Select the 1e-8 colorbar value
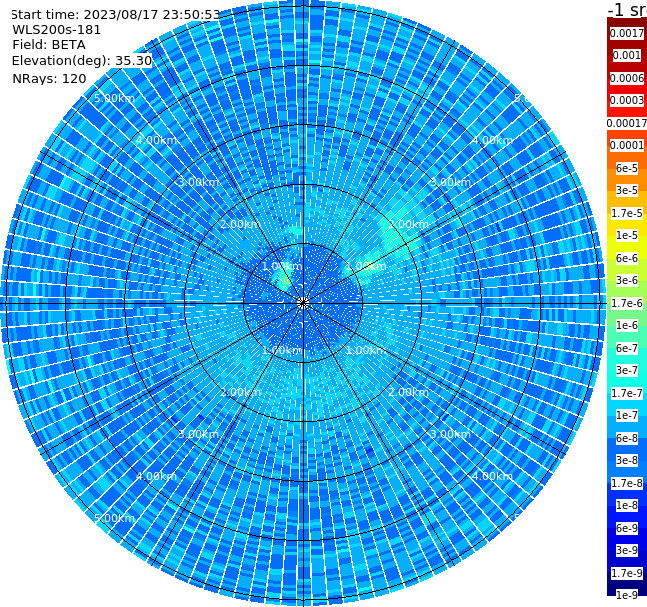The height and width of the screenshot is (607, 647). 627,505
